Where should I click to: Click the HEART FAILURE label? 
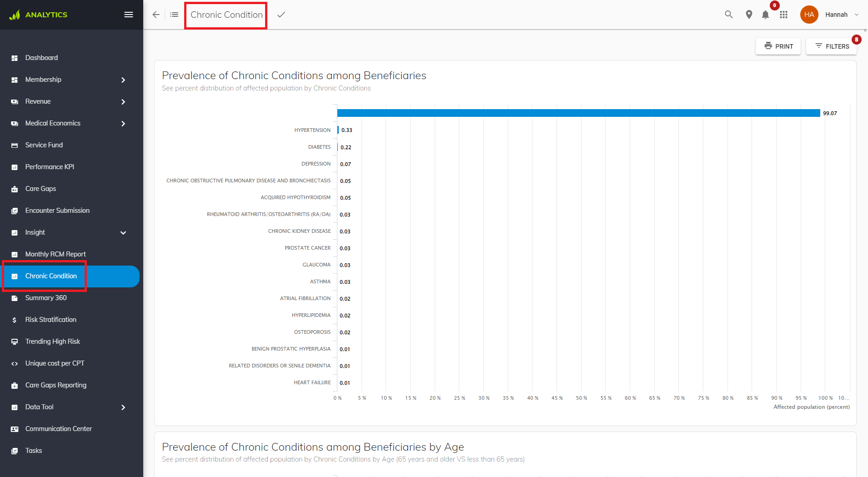click(x=312, y=382)
